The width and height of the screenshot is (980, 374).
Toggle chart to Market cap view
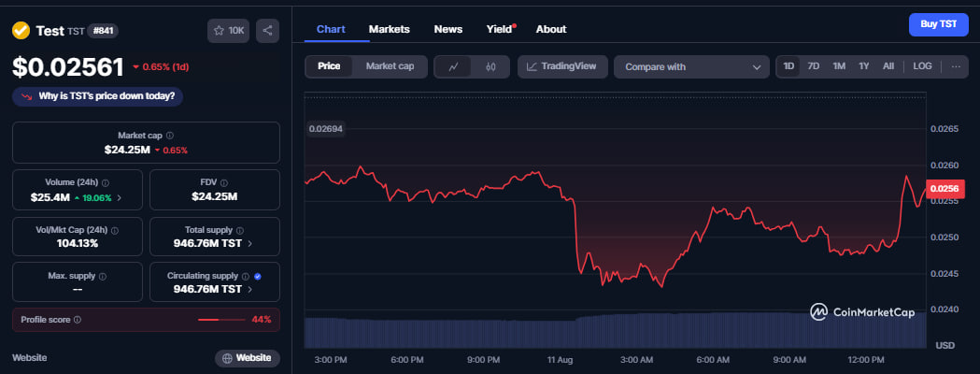point(390,66)
